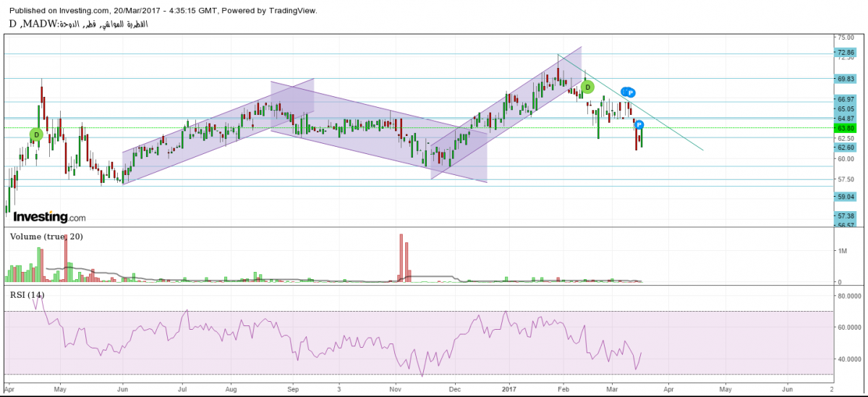This screenshot has height=397, width=868.
Task: Click the Nov label on time axis
Action: 396,388
